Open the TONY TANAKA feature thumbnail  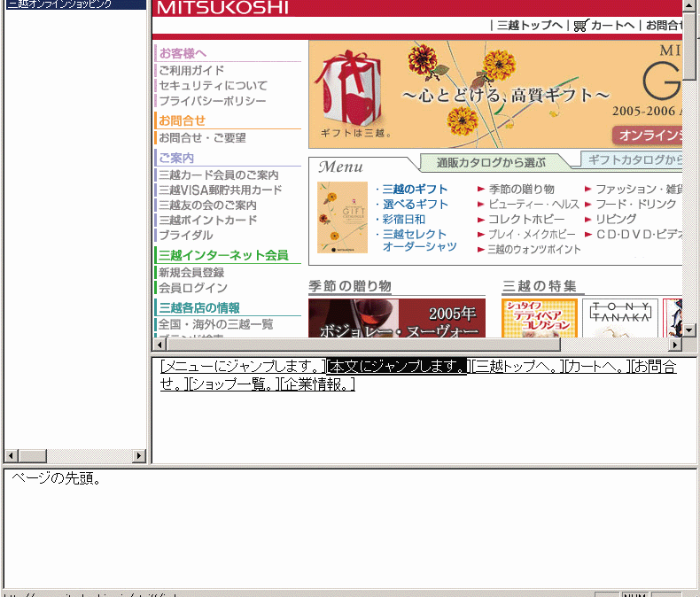620,318
